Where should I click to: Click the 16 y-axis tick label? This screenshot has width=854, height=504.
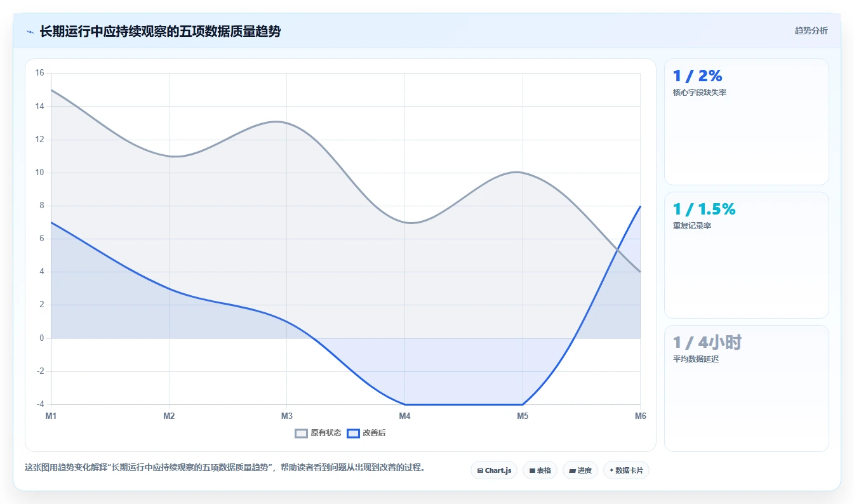39,73
